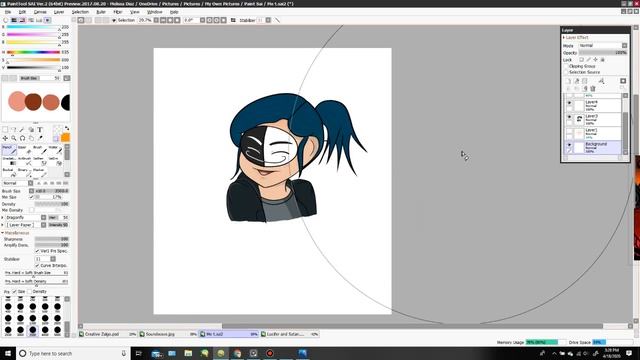The width and height of the screenshot is (640, 360).
Task: Click the orange foreground color swatch
Action: point(65,138)
